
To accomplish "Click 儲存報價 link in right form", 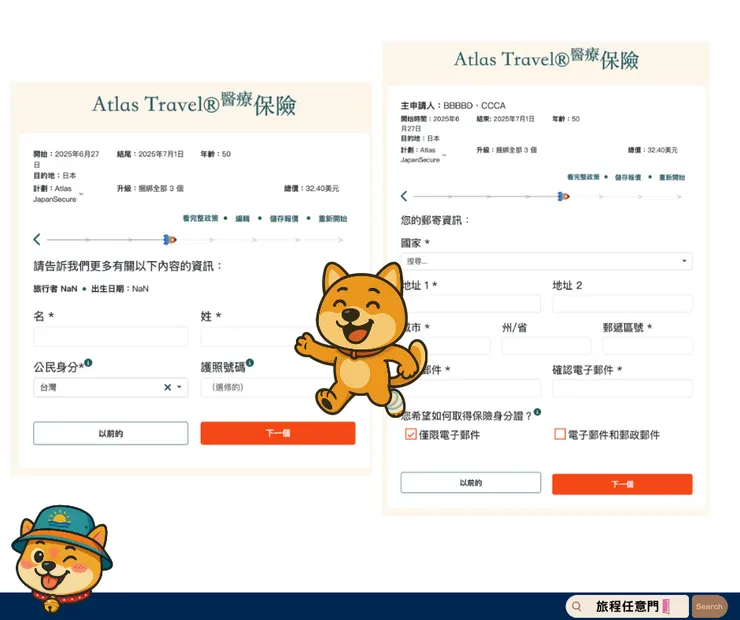I will click(628, 177).
